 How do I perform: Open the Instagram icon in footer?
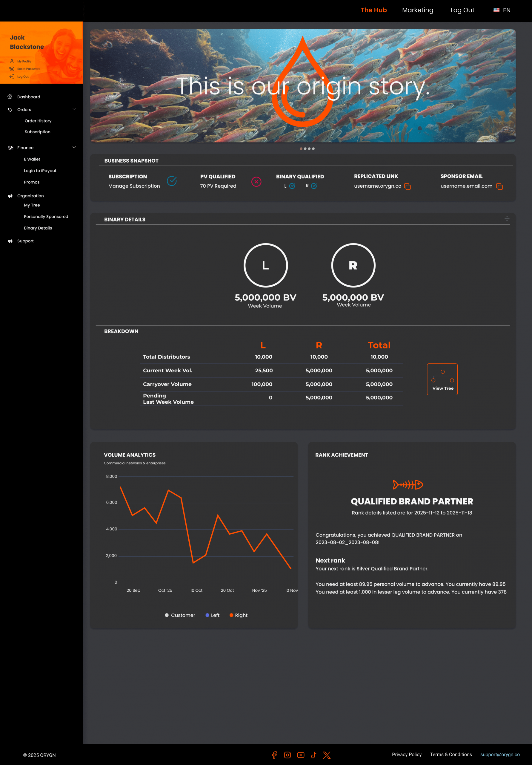coord(287,755)
